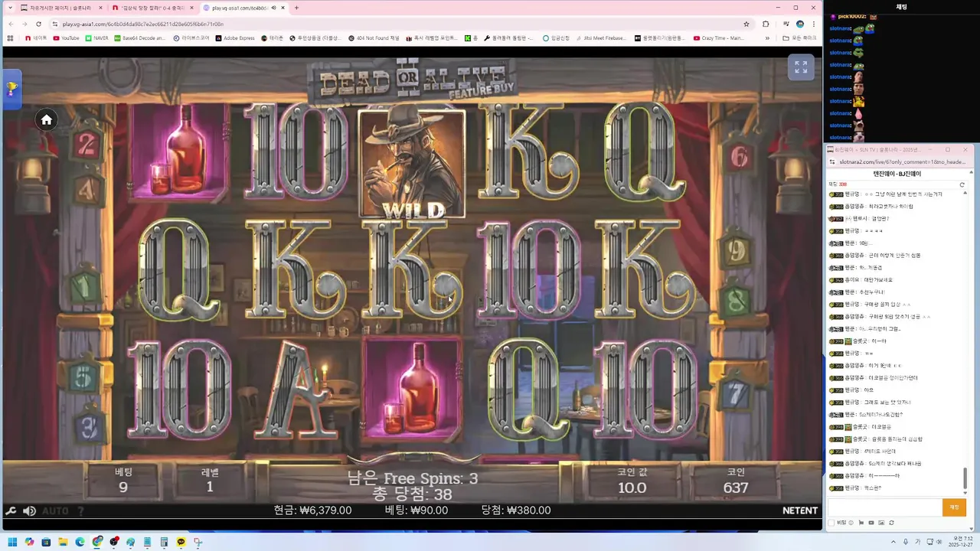
Task: Click the 베팅 9 display
Action: point(123,481)
